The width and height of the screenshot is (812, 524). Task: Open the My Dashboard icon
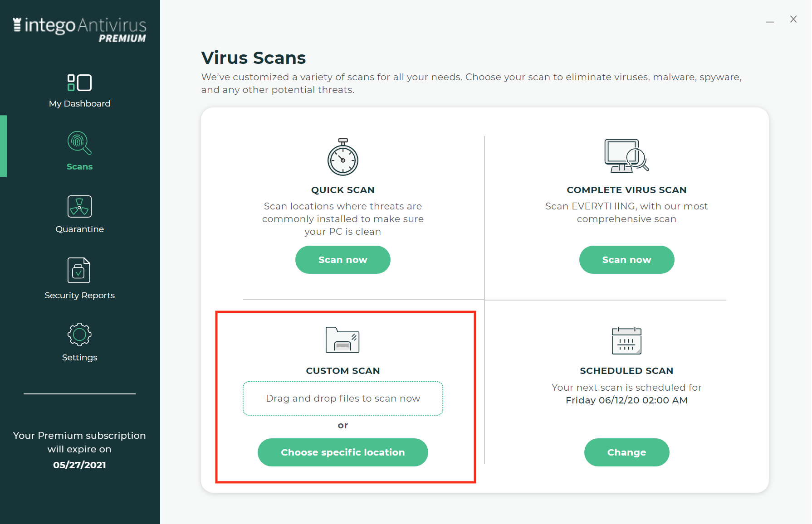coord(79,83)
